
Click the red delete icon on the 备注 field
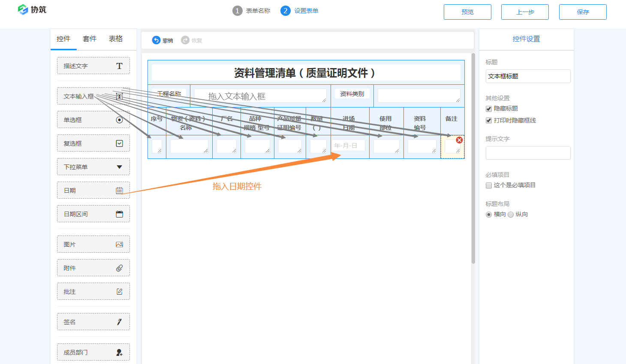click(x=459, y=140)
